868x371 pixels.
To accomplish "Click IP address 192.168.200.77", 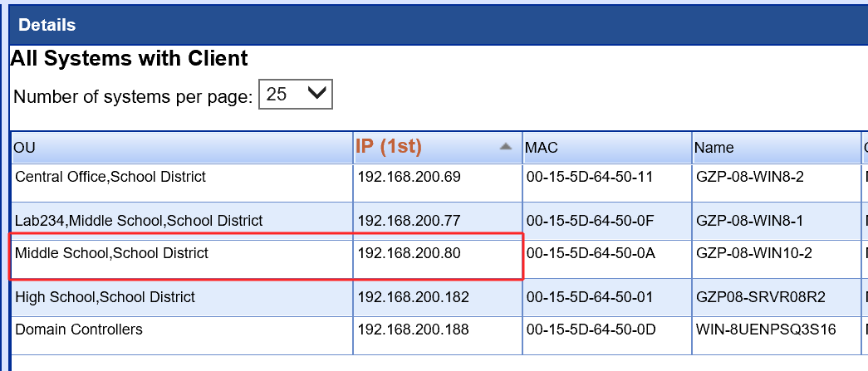I will [x=409, y=221].
